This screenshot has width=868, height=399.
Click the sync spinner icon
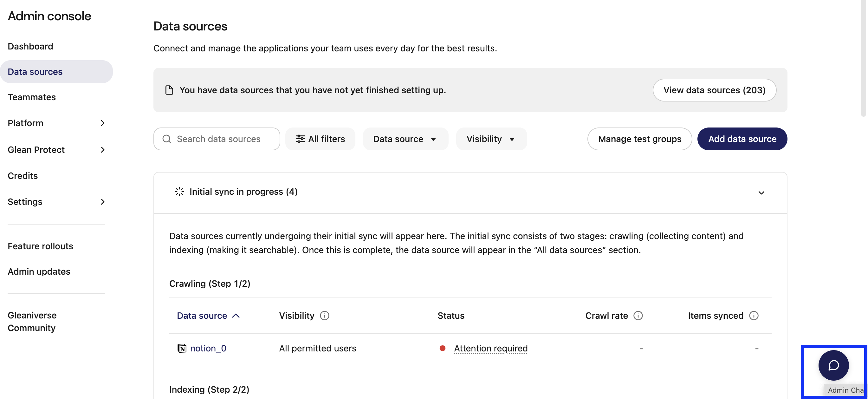tap(179, 192)
